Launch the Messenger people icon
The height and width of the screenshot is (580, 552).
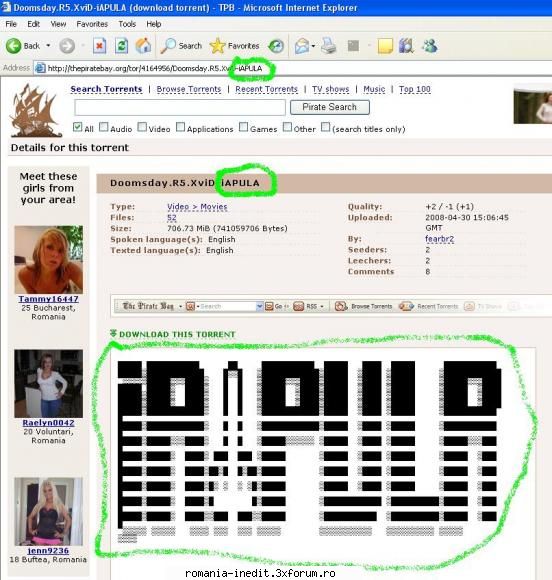click(430, 46)
